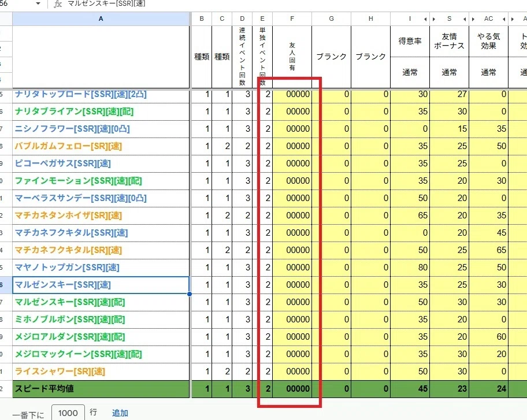Select cell ライスシャワー[SR][速]
Screen dimensions: 527x420
pyautogui.click(x=101, y=371)
